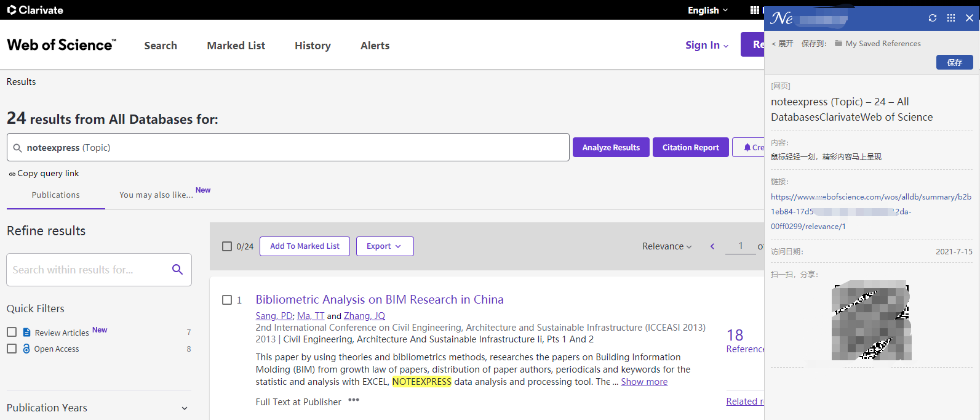Viewport: 980px width, 420px height.
Task: Open the Export dropdown
Action: pos(384,246)
